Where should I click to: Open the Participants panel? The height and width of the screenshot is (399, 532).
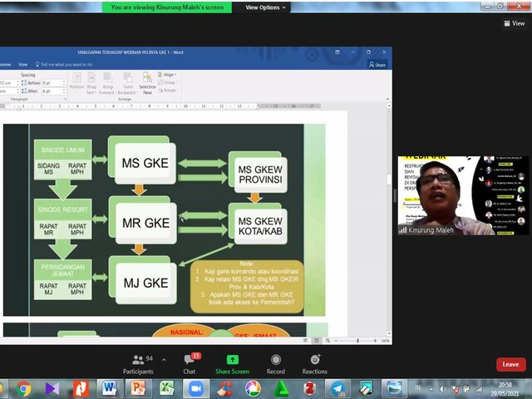pyautogui.click(x=138, y=364)
